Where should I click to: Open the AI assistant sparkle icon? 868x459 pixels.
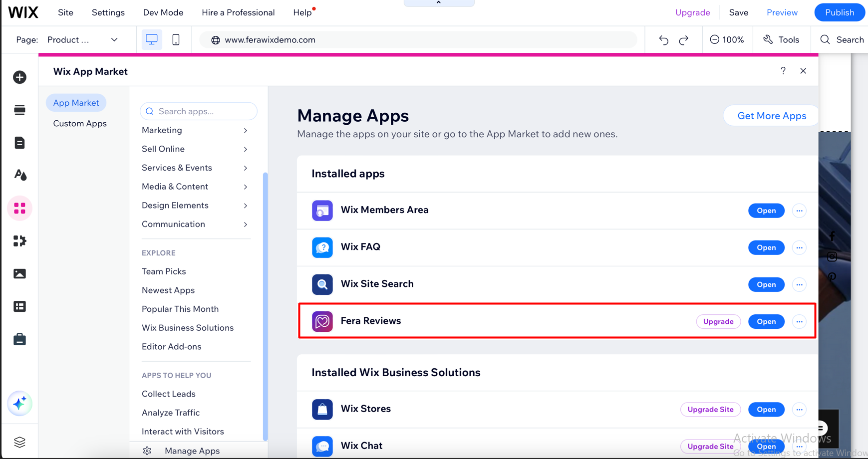coord(19,404)
